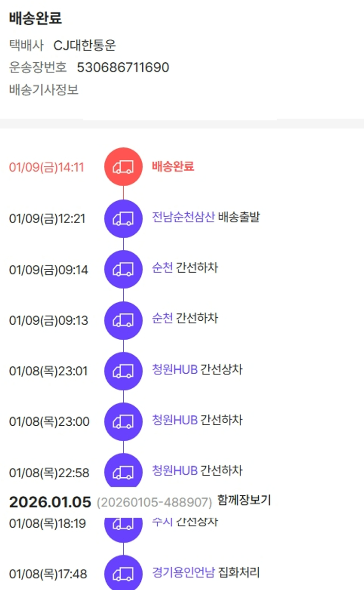Click the 청원HUB link at 23:01

[175, 369]
